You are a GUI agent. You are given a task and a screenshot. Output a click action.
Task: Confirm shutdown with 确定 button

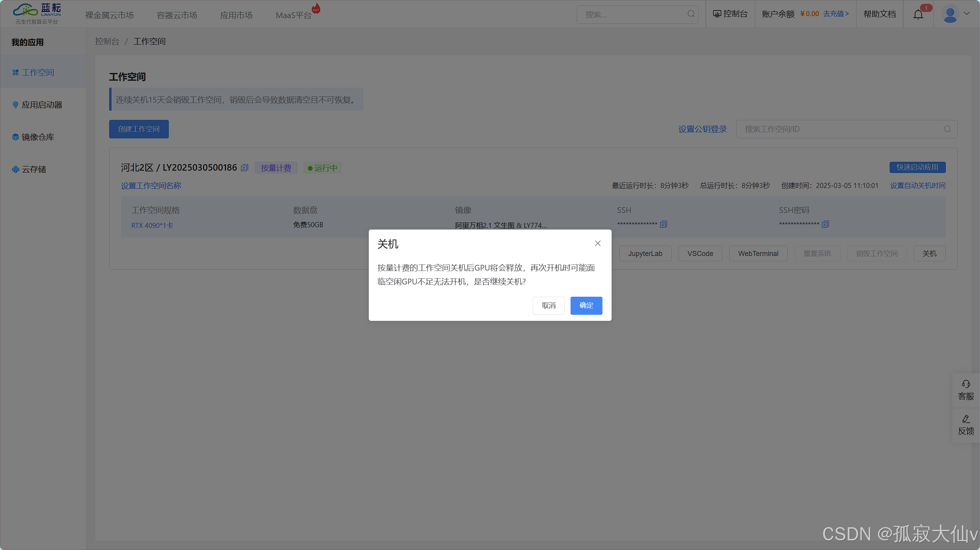pyautogui.click(x=586, y=306)
